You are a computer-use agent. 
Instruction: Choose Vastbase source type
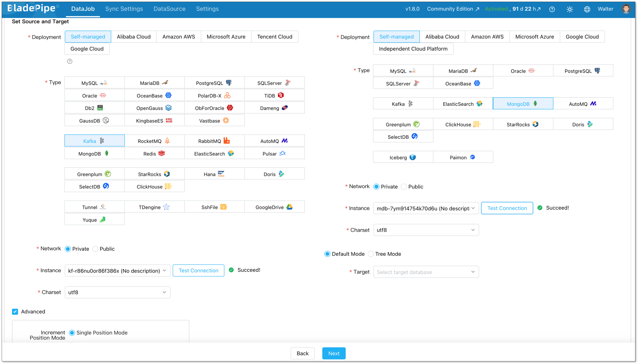click(214, 121)
